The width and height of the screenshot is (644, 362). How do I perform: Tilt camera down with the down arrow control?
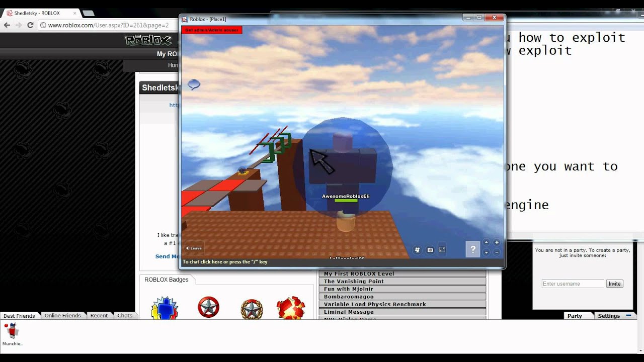pos(487,252)
